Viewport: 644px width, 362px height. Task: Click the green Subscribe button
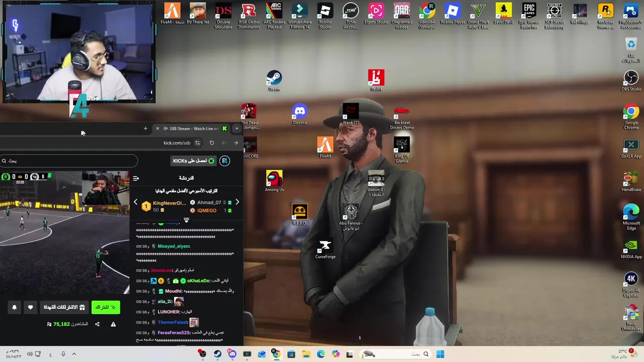tap(106, 307)
